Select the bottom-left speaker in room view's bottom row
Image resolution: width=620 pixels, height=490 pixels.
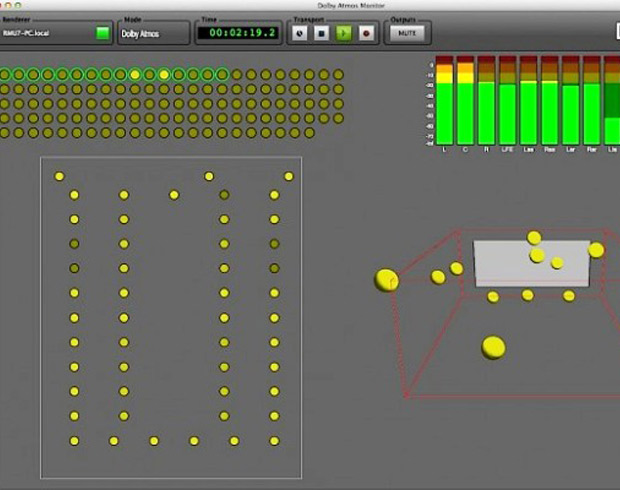pos(74,441)
